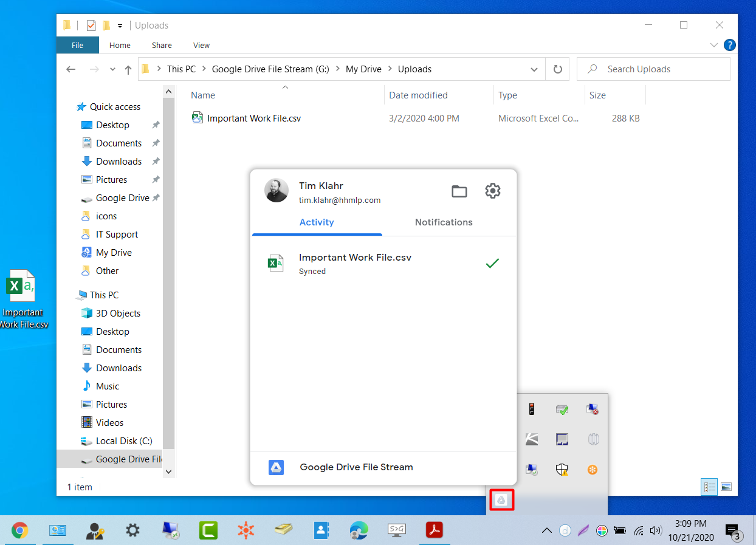Click the gray K-shaped tray icon
The image size is (756, 545).
coord(532,439)
